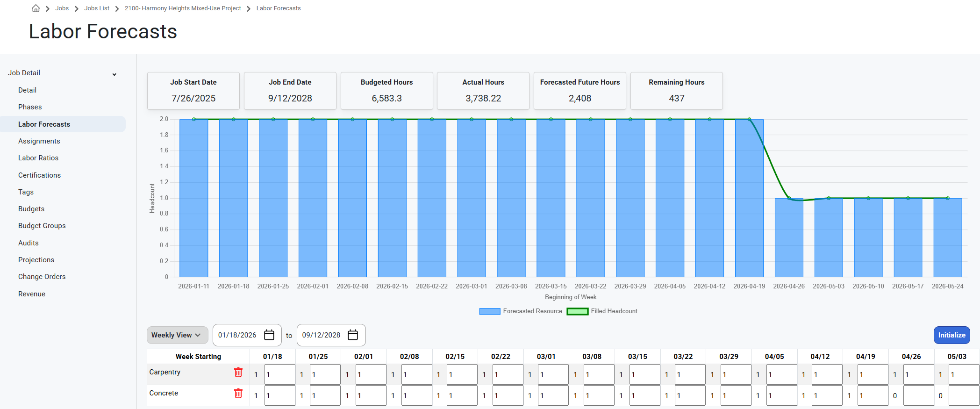Select Detail in the sidebar
Image resolution: width=980 pixels, height=409 pixels.
coord(27,90)
